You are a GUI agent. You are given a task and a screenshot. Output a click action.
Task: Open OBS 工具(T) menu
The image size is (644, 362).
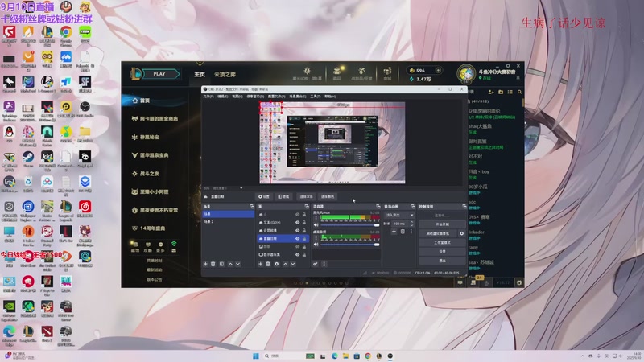pyautogui.click(x=316, y=97)
